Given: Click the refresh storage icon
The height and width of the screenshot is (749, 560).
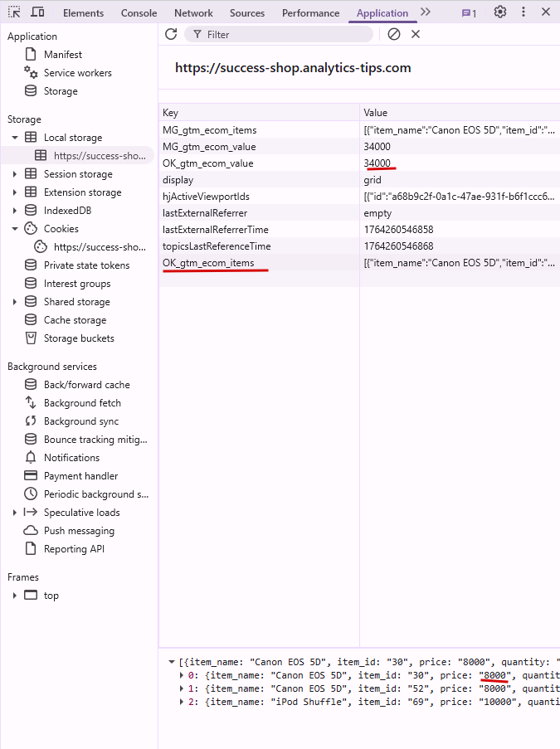Looking at the screenshot, I should point(171,34).
